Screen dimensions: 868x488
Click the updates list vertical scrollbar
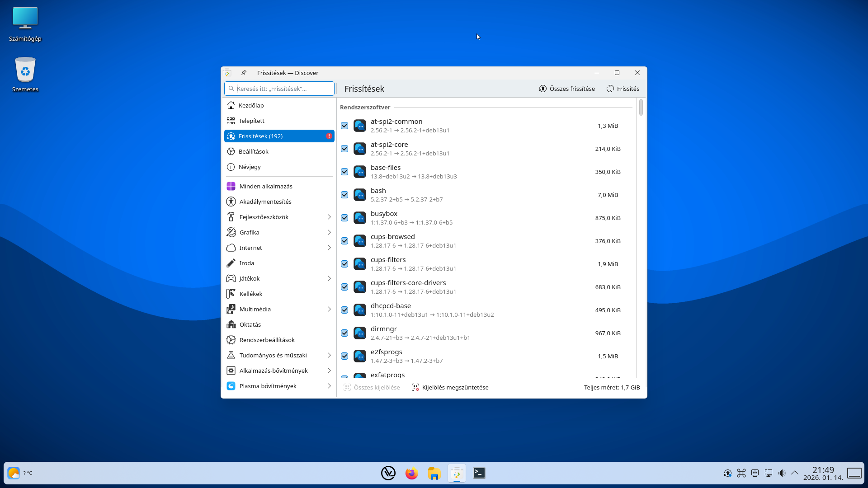click(x=641, y=108)
